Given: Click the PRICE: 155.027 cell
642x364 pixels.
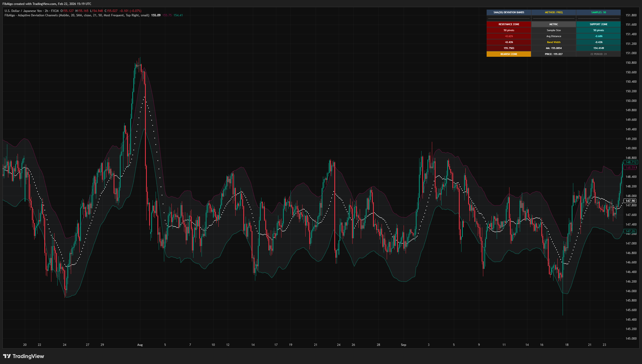Looking at the screenshot, I should [x=554, y=54].
